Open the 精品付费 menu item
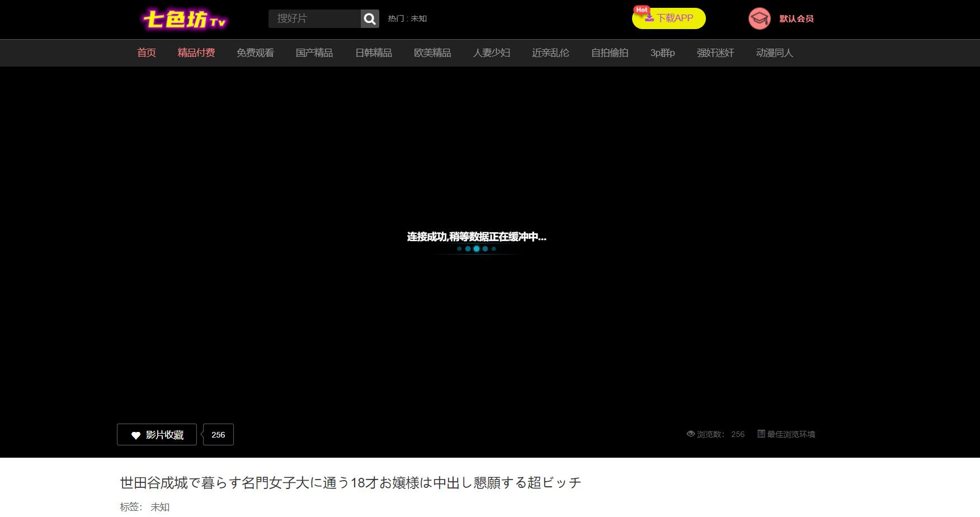 coord(196,53)
